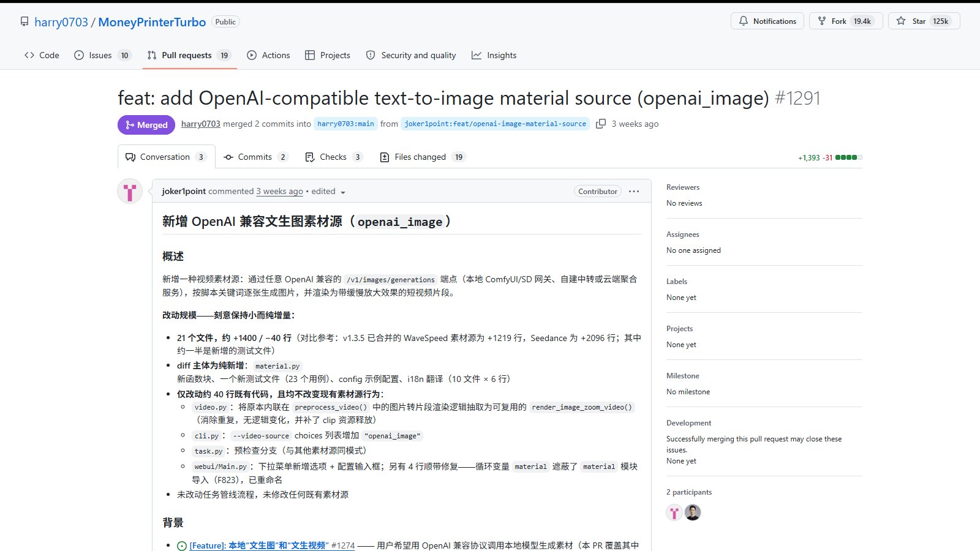Switch to the Commits tab
This screenshot has width=980, height=551.
256,157
